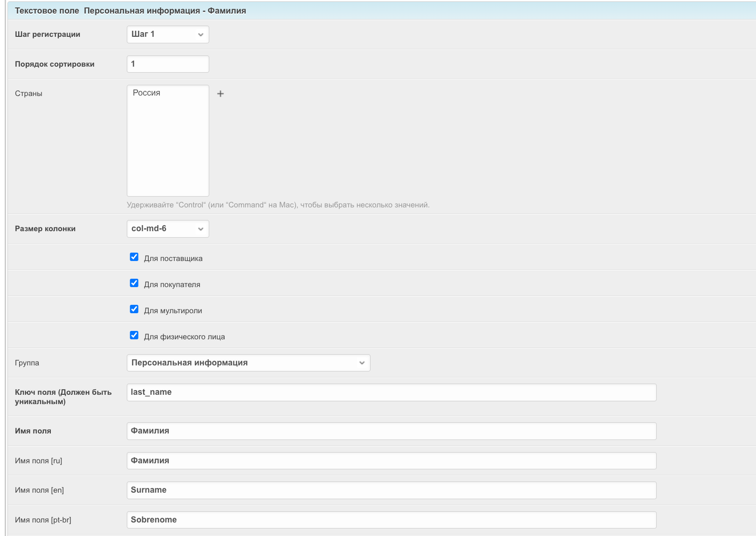Click the Имя поля input with Фамилия

(391, 431)
